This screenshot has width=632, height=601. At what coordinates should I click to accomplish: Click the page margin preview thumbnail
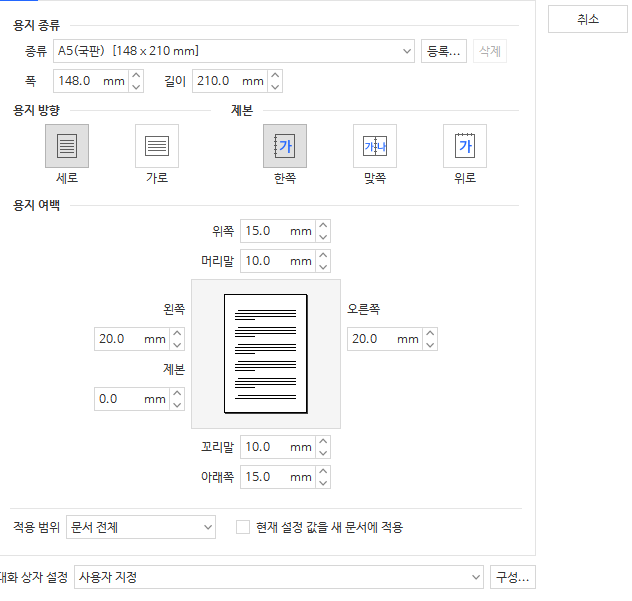coord(266,354)
